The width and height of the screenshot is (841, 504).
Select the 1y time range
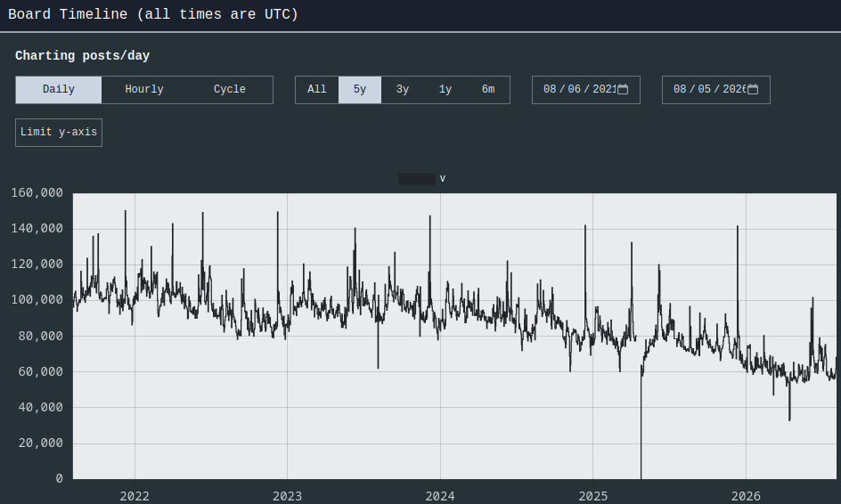pyautogui.click(x=445, y=90)
